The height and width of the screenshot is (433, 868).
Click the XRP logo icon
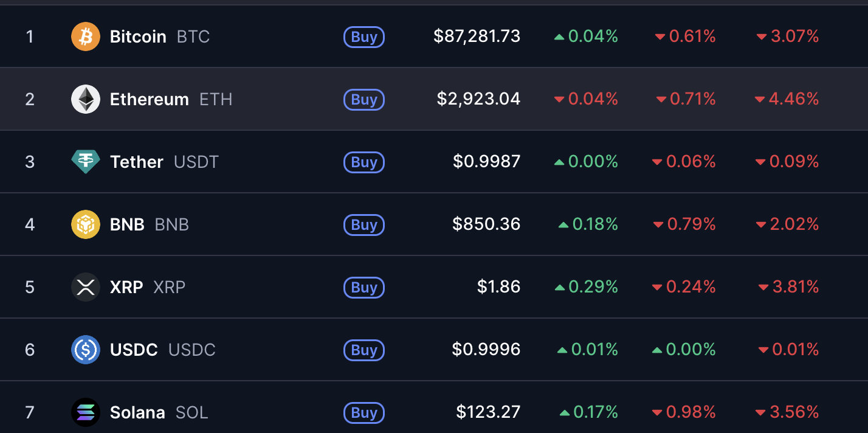pos(86,287)
